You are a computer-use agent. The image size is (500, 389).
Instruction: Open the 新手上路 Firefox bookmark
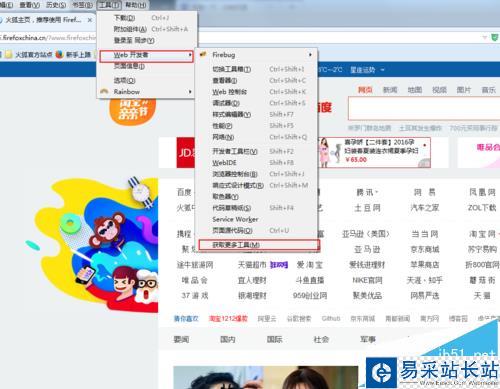pos(73,54)
